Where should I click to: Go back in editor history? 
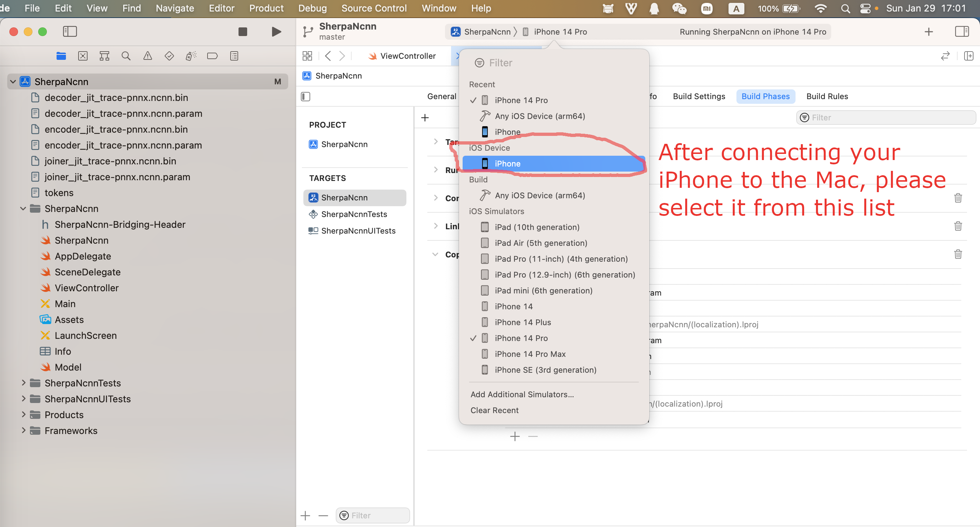[328, 56]
